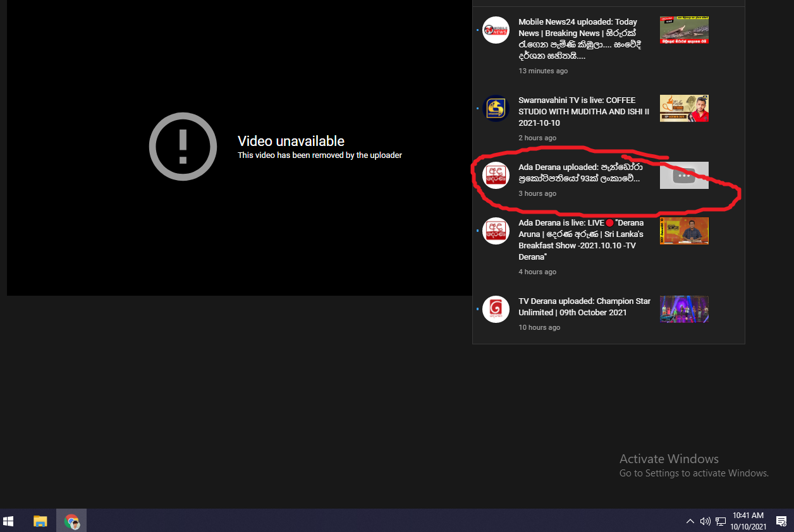Open the volume control
Viewport: 794px width, 532px height.
click(705, 521)
